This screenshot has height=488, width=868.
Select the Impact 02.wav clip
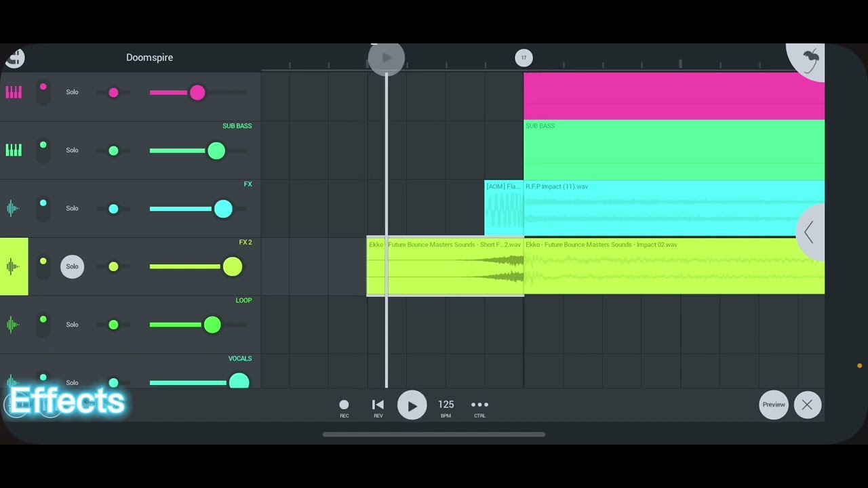click(674, 266)
